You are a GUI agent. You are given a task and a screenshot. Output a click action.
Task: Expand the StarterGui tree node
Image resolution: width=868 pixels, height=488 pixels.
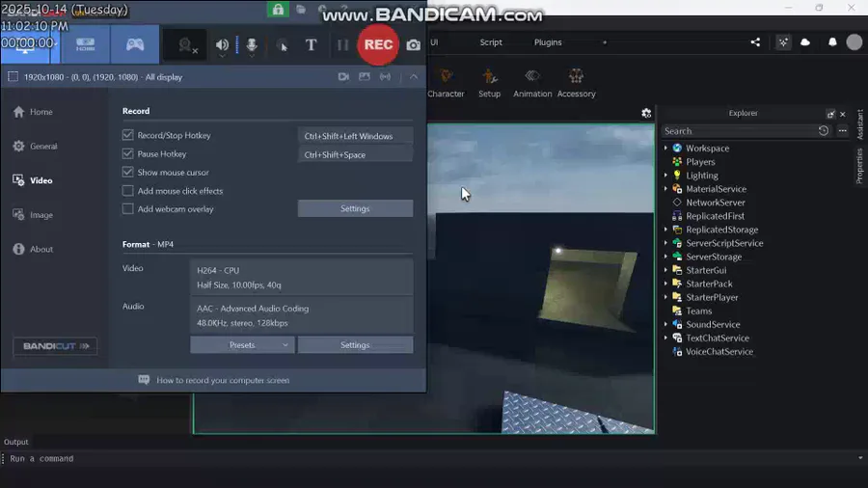[x=665, y=270]
